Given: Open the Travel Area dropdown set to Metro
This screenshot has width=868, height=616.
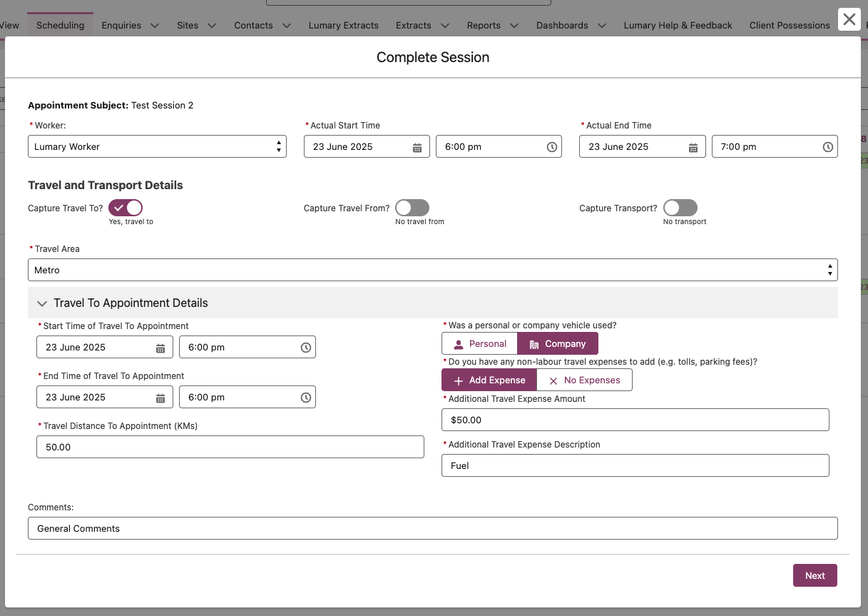Looking at the screenshot, I should [432, 270].
